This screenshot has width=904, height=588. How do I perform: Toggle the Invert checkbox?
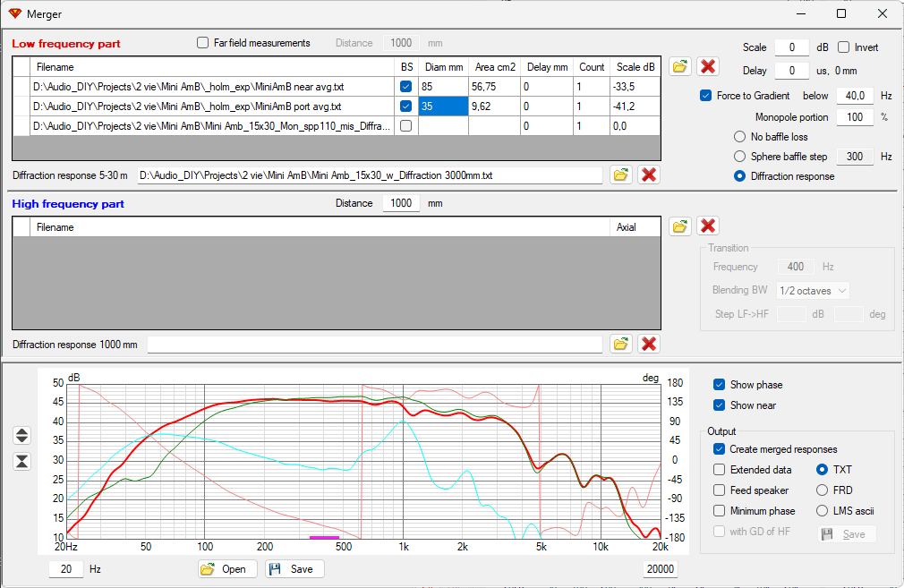point(843,47)
